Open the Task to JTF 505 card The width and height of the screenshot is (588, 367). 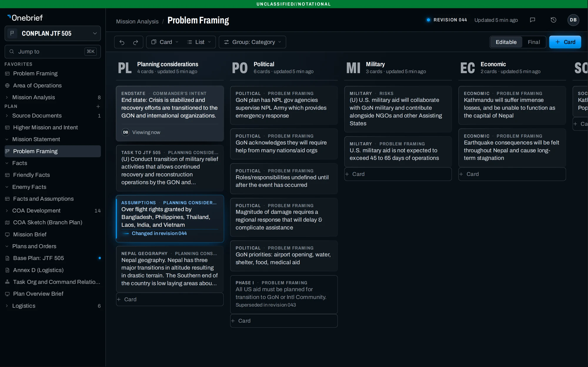coord(170,168)
